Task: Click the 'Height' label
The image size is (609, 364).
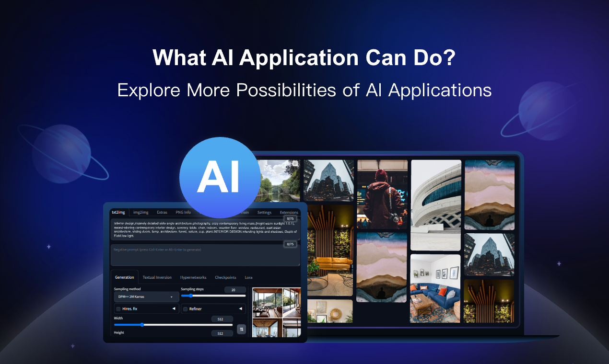Action: pyautogui.click(x=119, y=332)
